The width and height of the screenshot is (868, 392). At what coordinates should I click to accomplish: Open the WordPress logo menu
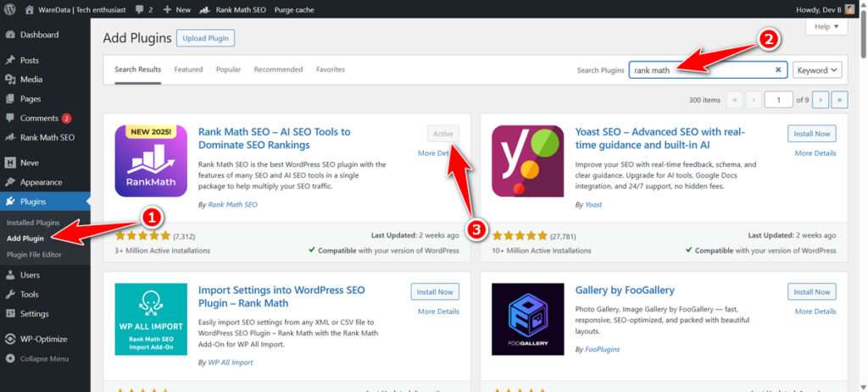pos(10,9)
